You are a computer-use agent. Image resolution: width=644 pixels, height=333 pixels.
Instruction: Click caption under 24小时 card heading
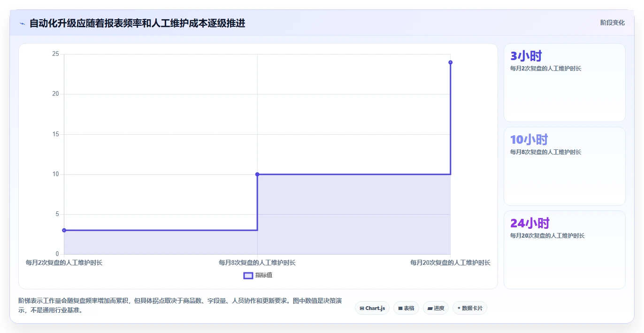[x=547, y=236]
